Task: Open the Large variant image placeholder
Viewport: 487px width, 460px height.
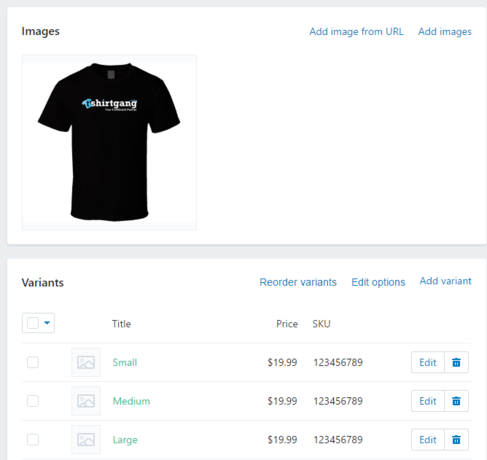Action: [86, 440]
